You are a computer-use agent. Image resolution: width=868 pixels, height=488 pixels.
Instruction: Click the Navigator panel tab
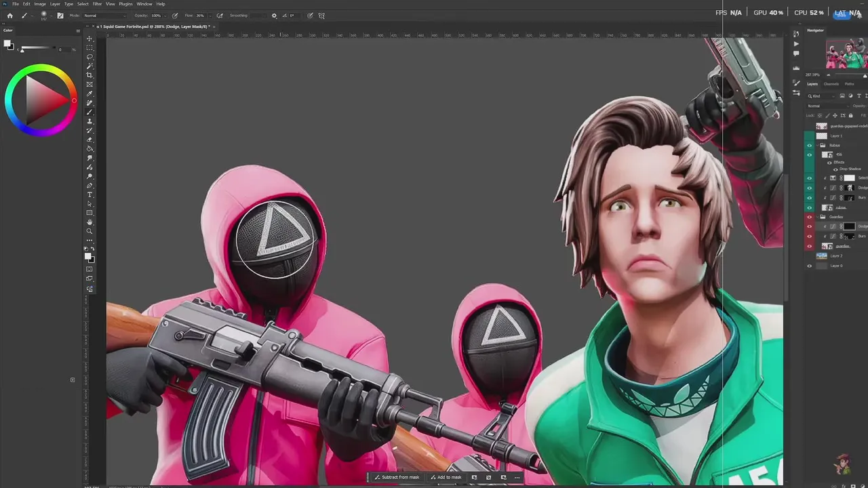coord(816,30)
